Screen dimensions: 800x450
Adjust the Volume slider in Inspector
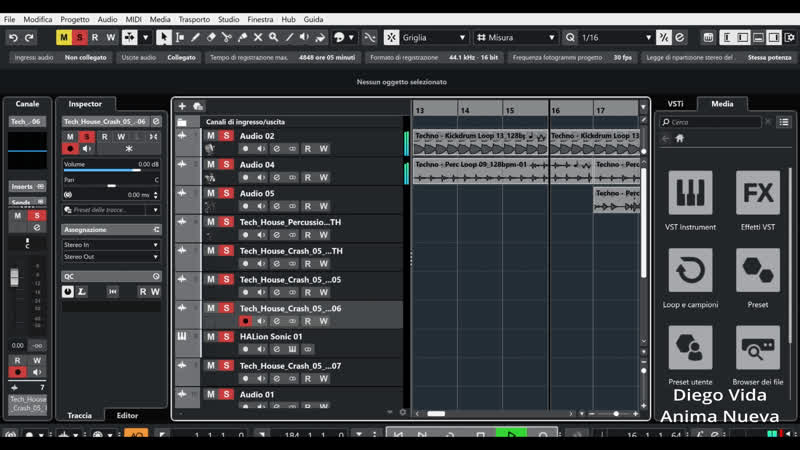click(x=110, y=171)
